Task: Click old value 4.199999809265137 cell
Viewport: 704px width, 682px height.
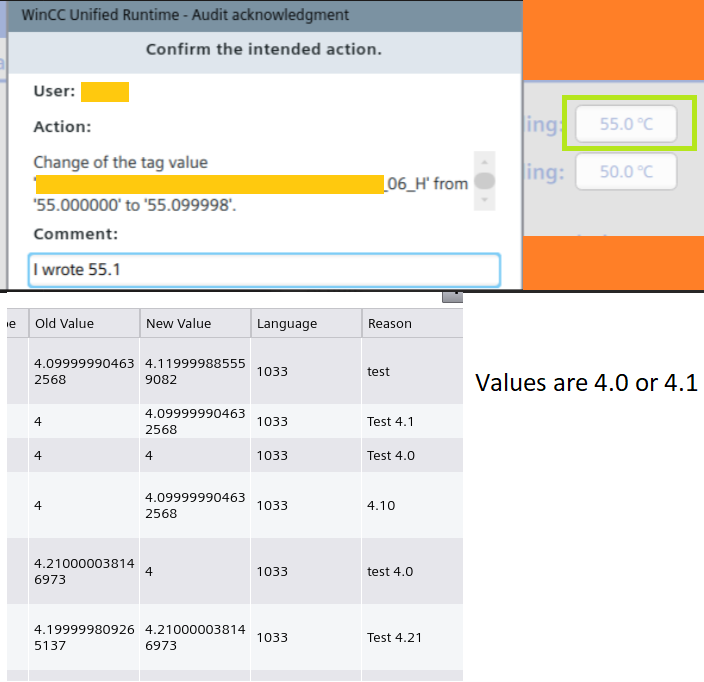Action: [x=84, y=638]
